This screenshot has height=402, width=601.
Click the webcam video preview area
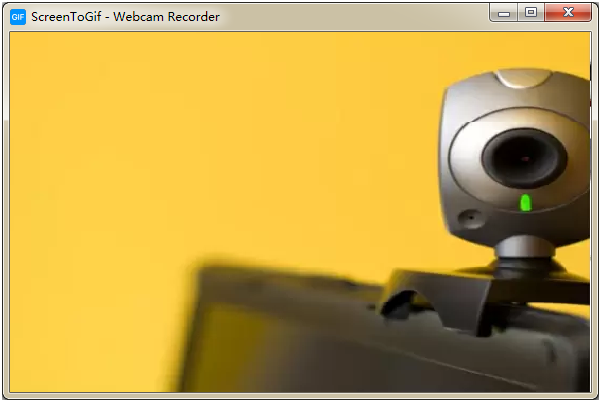click(x=300, y=212)
